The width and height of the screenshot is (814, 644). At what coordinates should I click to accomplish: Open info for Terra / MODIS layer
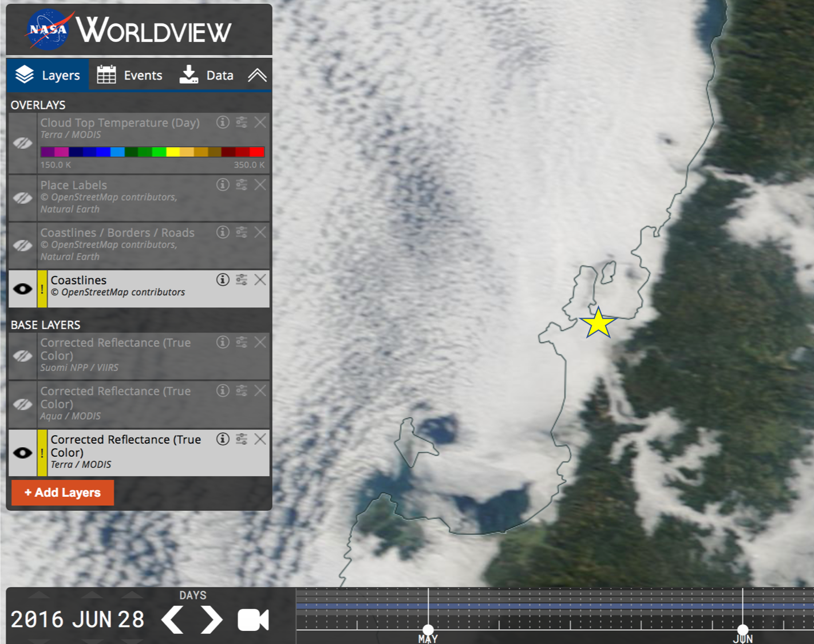pyautogui.click(x=223, y=439)
